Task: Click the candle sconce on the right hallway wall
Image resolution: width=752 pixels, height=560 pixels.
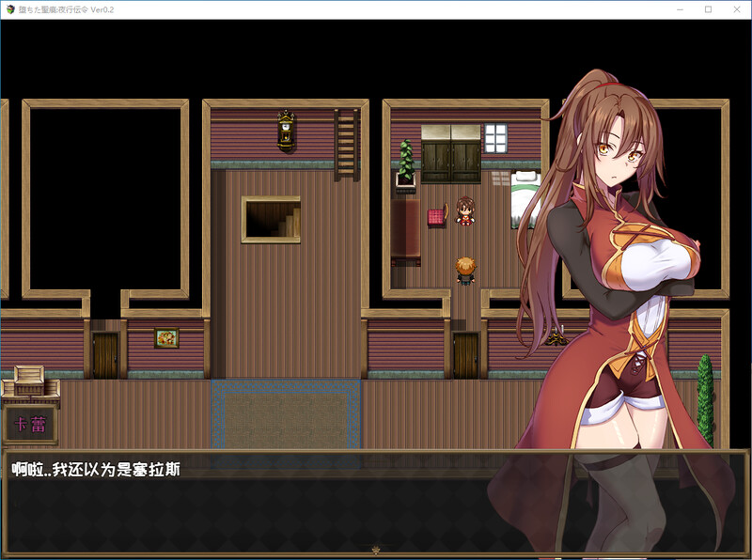Action: [556, 337]
